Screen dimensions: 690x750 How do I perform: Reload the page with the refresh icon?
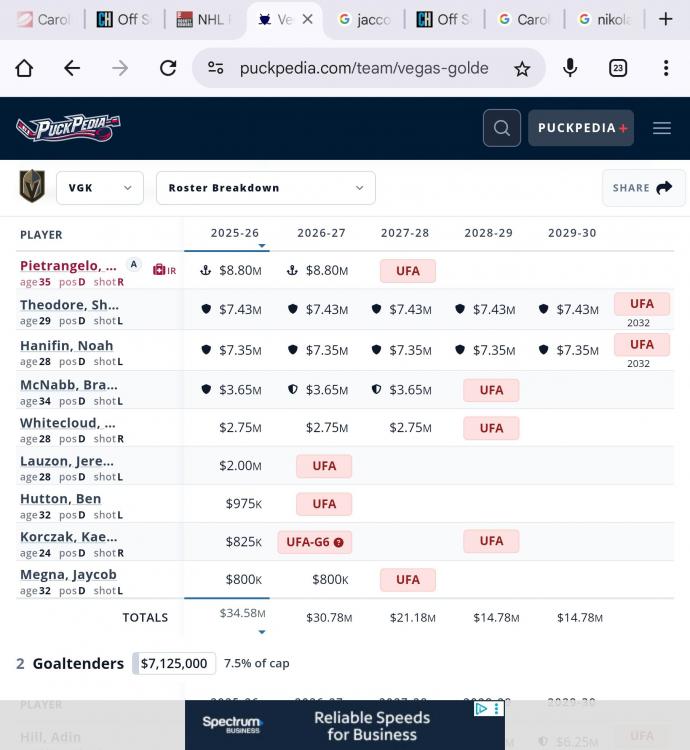tap(168, 68)
